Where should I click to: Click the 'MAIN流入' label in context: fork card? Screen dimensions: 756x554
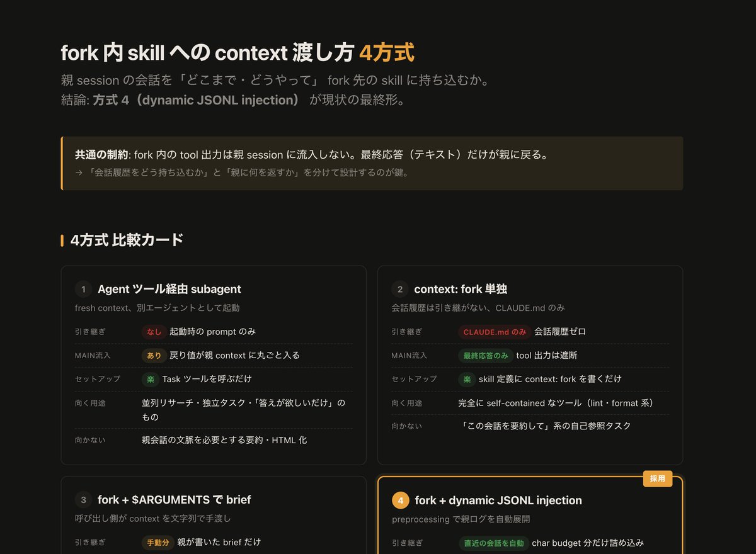tap(409, 356)
